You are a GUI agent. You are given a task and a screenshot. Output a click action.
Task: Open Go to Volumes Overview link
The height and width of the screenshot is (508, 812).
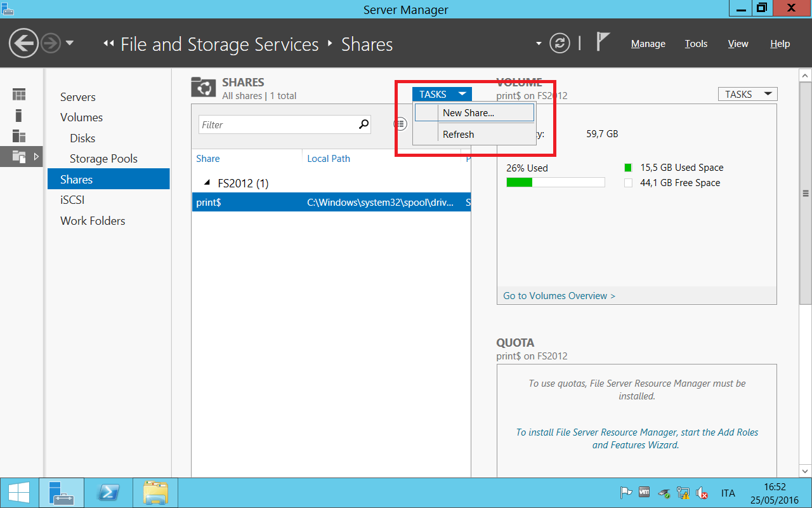(559, 296)
